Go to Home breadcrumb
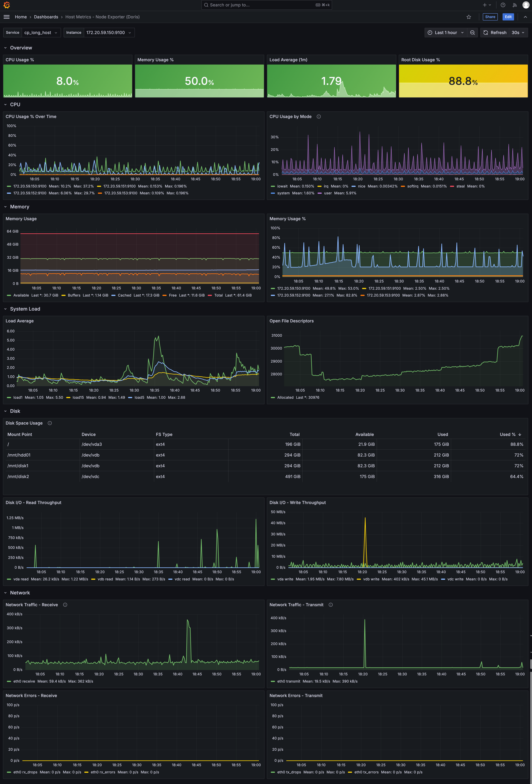 [x=21, y=17]
